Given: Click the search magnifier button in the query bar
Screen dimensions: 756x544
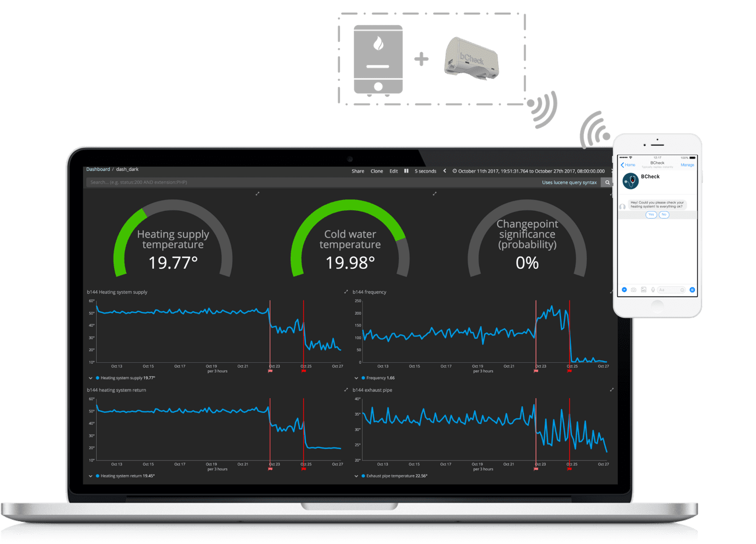Looking at the screenshot, I should tap(607, 182).
